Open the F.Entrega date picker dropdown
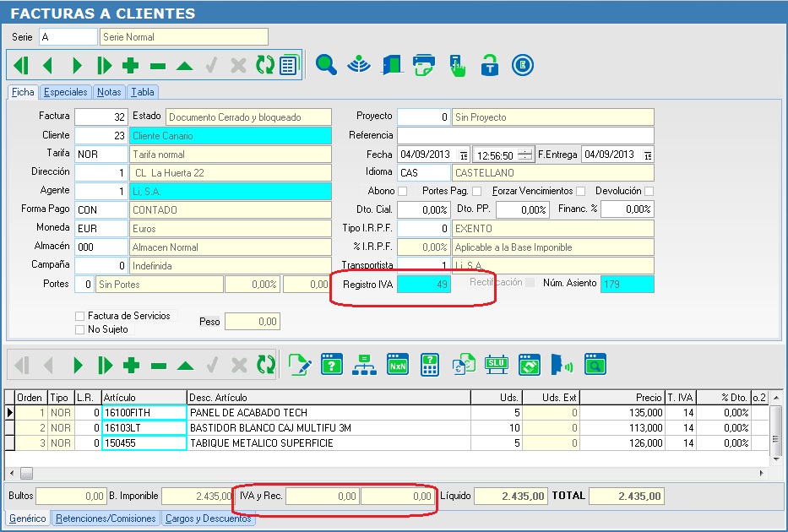 (x=647, y=155)
